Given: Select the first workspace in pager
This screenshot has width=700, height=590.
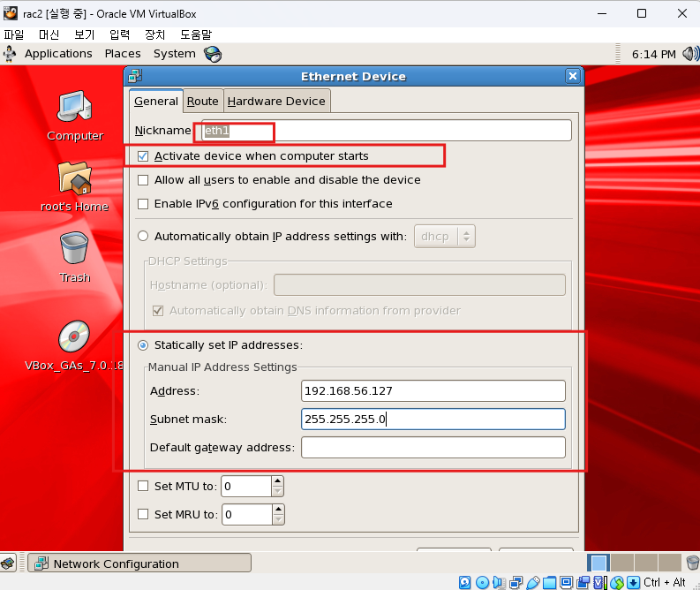Looking at the screenshot, I should [x=598, y=563].
